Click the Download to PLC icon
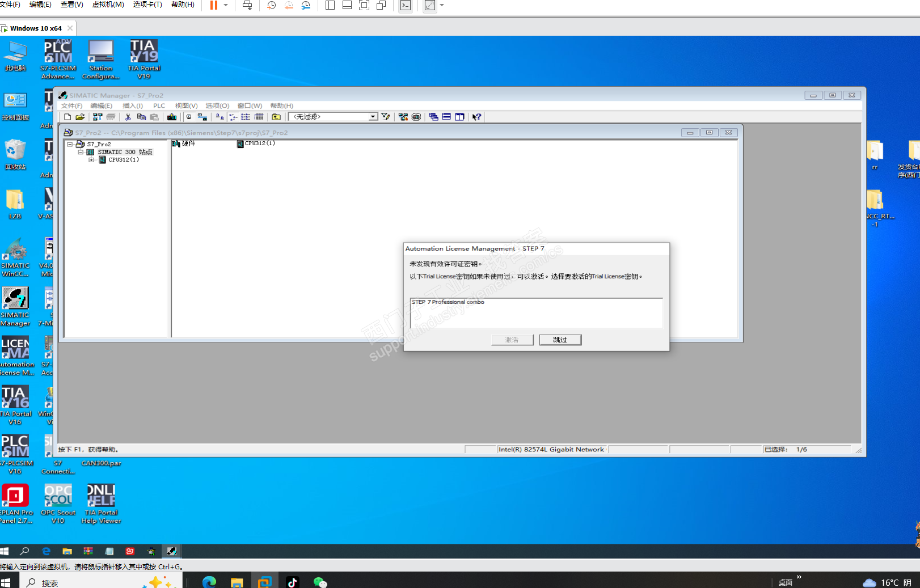Screen dimensions: 920x588 click(172, 117)
